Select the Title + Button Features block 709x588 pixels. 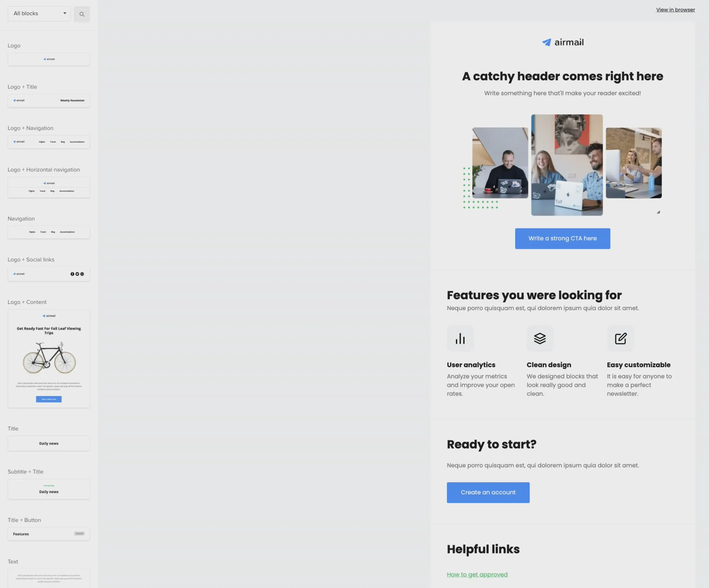coord(49,534)
